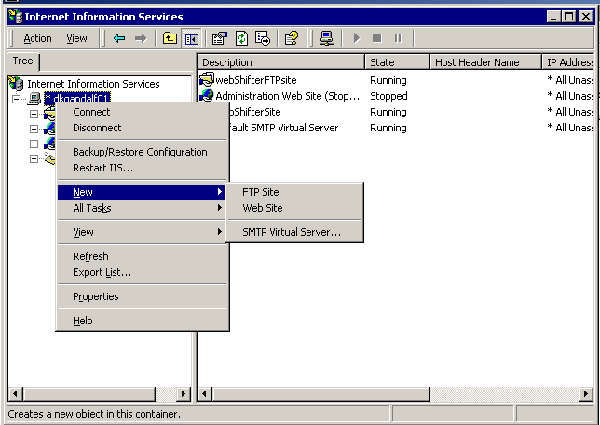Click list pane left scroll arrow
This screenshot has height=425, width=600.
click(205, 394)
